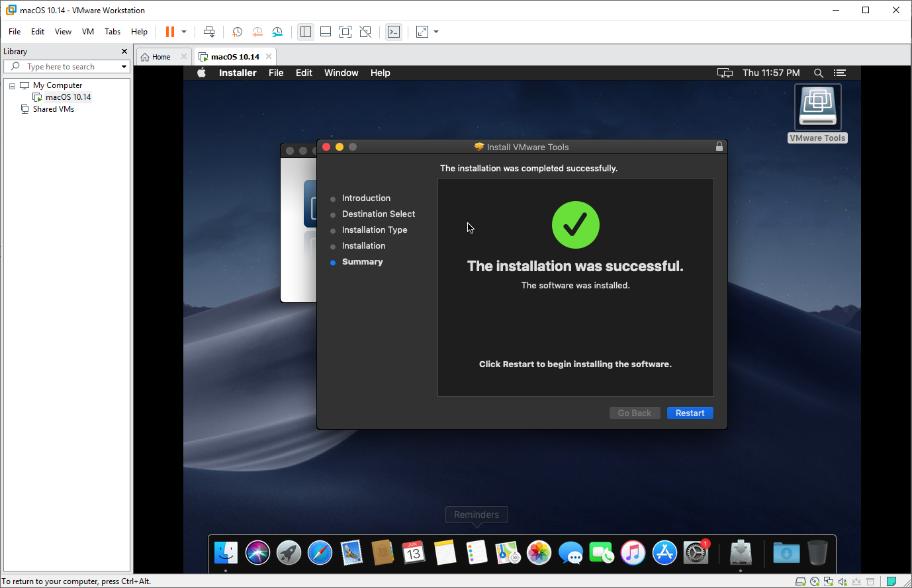This screenshot has height=588, width=912.
Task: Toggle the thumbnail bar visibility
Action: 325,32
